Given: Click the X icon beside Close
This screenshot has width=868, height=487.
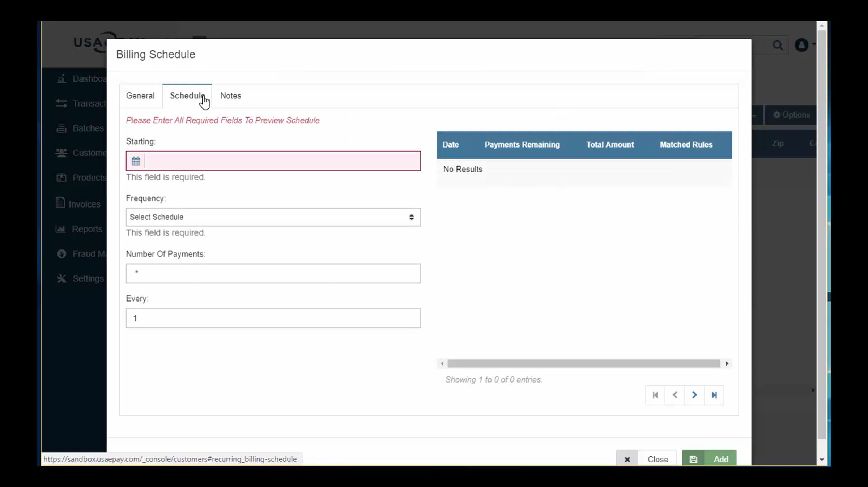Looking at the screenshot, I should point(627,459).
